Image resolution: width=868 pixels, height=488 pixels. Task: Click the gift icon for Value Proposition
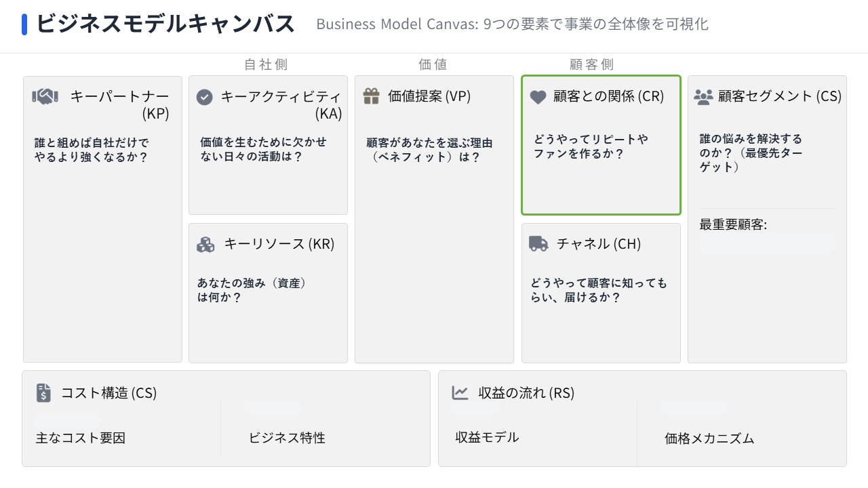[371, 96]
